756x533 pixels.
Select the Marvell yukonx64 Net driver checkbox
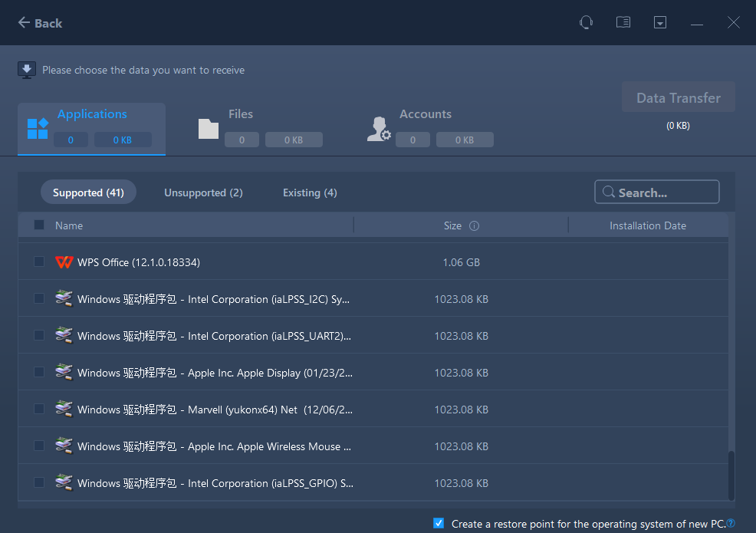(39, 410)
